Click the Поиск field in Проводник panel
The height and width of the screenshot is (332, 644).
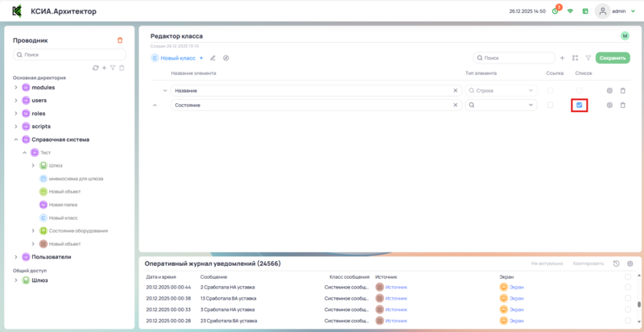[x=69, y=55]
